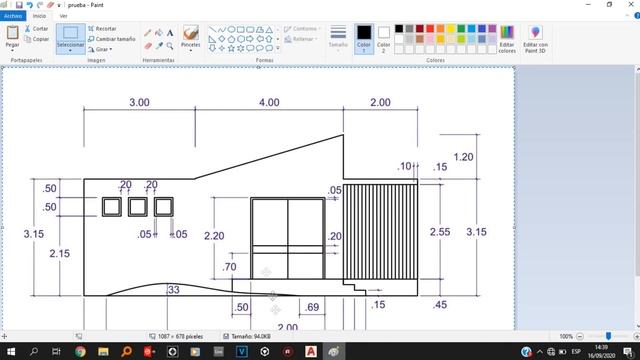Open File Explorer from the taskbar

click(103, 351)
